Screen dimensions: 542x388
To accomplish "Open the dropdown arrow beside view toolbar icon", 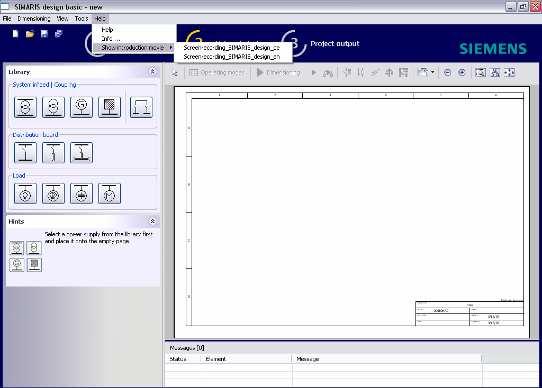I will (x=432, y=72).
